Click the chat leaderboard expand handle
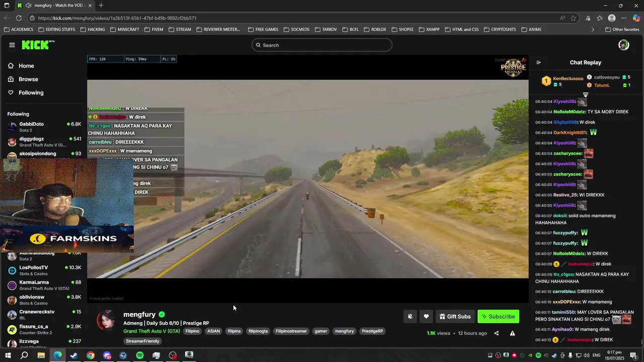644x362 pixels. point(586,95)
